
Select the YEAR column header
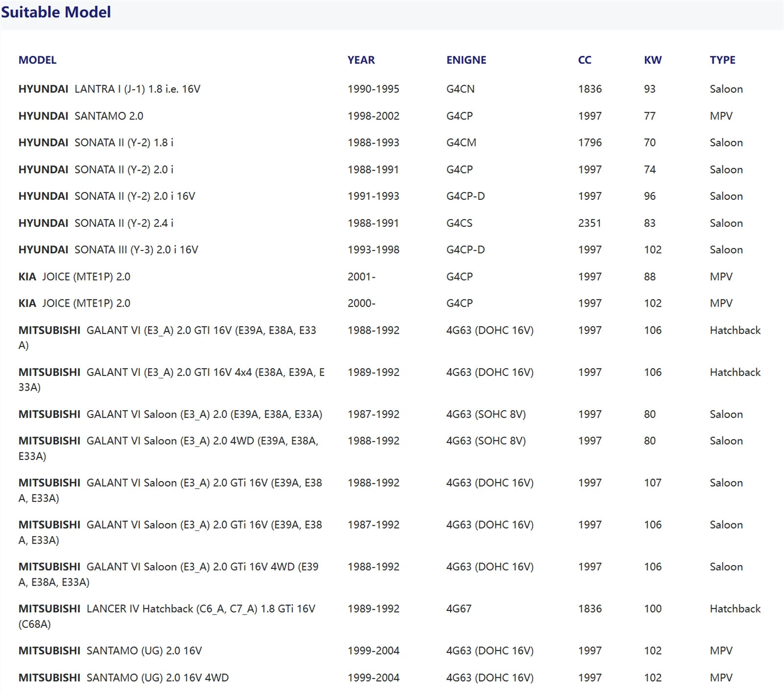click(x=361, y=60)
